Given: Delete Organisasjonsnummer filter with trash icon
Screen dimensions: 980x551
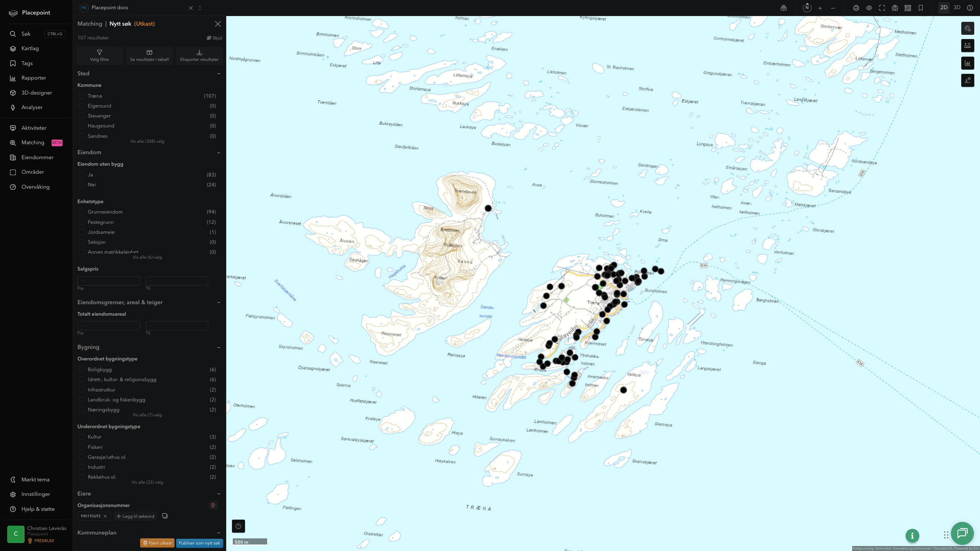Looking at the screenshot, I should [213, 505].
